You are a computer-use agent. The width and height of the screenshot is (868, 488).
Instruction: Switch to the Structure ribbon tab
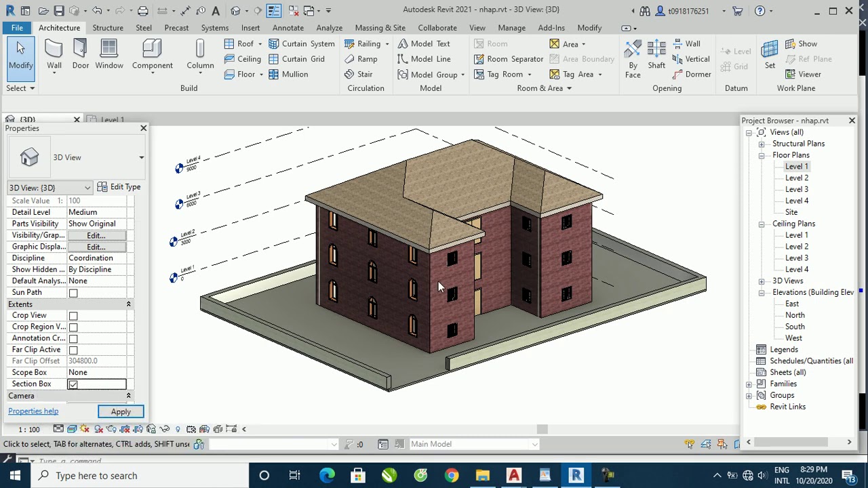coord(108,28)
